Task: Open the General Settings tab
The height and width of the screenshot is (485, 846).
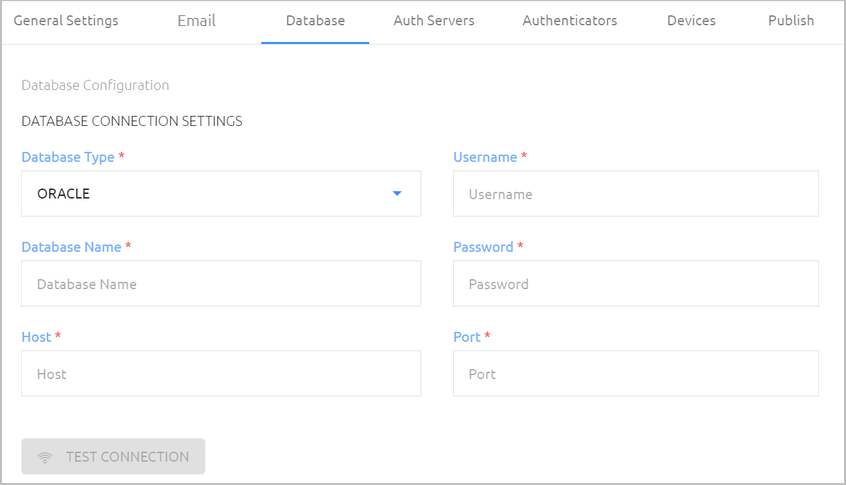Action: (x=66, y=21)
